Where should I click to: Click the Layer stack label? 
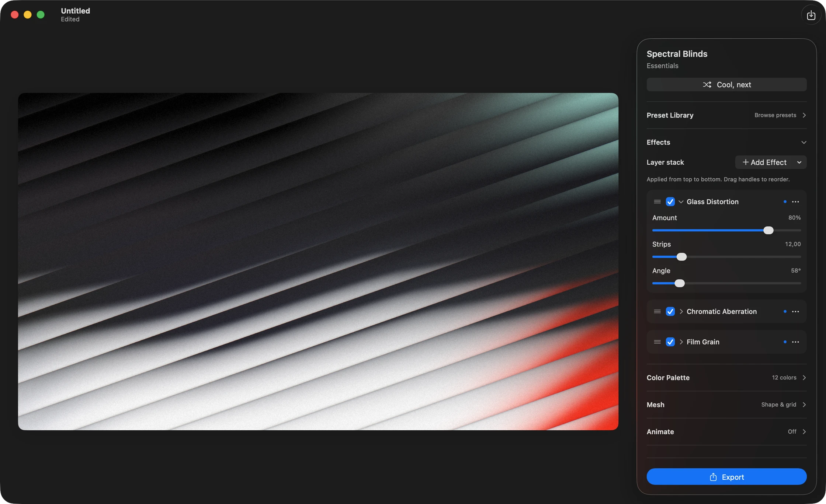665,162
